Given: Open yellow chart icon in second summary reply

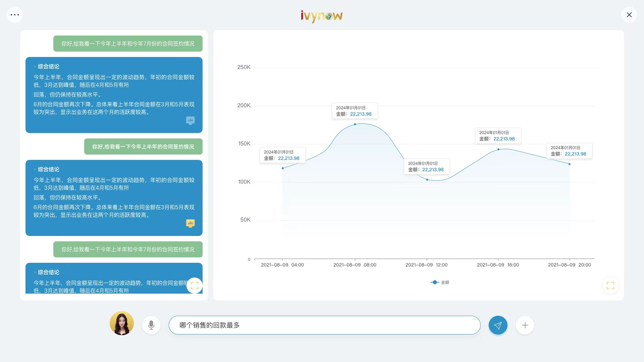Looking at the screenshot, I should pos(190,223).
